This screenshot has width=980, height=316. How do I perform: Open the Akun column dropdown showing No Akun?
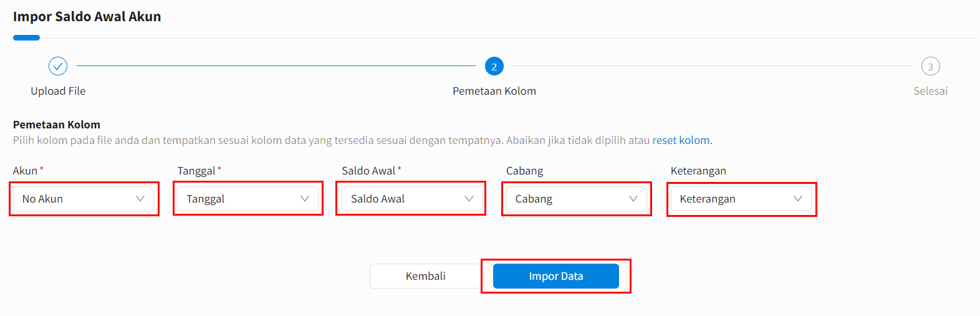tap(84, 199)
